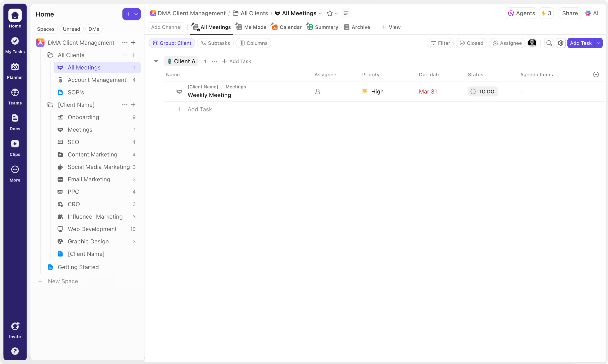Toggle the Me mode avatar filter
The height and width of the screenshot is (364, 608).
point(532,43)
